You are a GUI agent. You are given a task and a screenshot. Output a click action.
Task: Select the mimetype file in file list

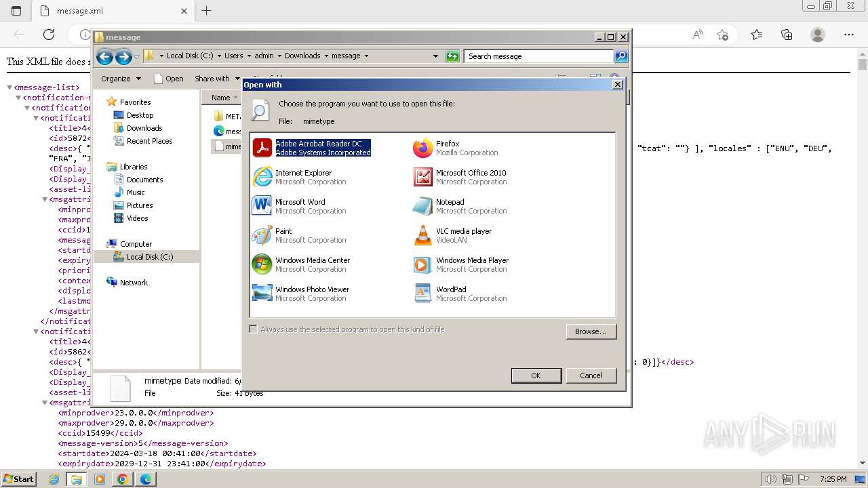click(227, 146)
